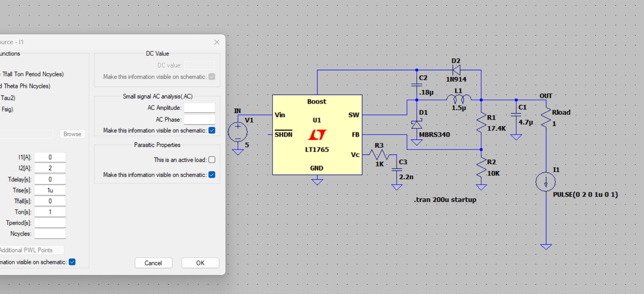Select the I1 pulse current source symbol
Screen dimensions: 644x294
pyautogui.click(x=546, y=182)
